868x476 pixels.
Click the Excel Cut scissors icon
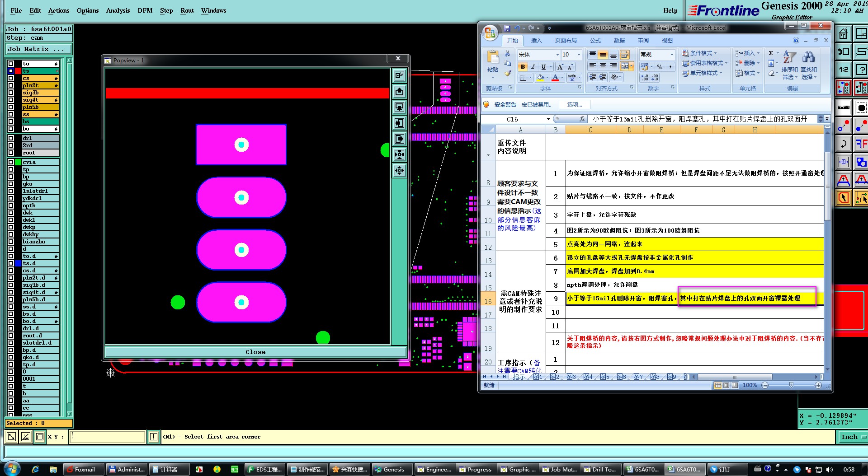508,53
